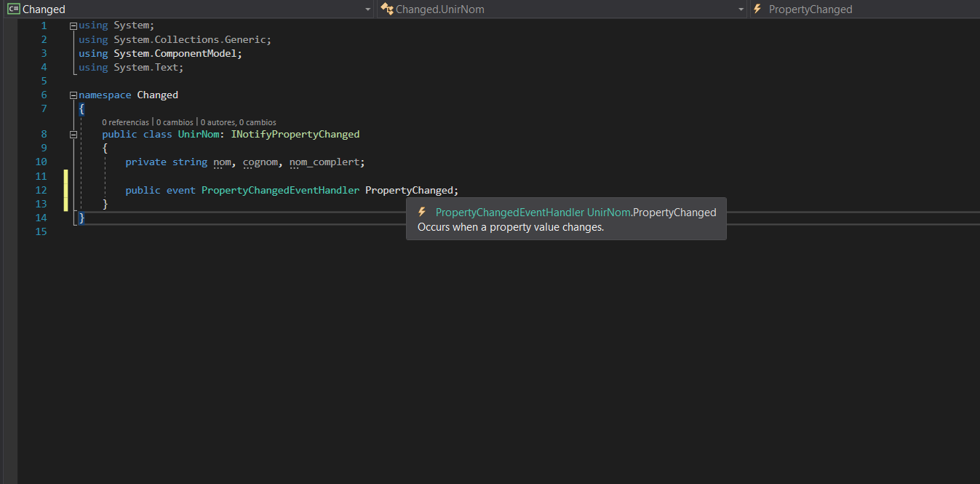980x484 pixels.
Task: Open the Changed.UnirNom type dropdown arrow
Action: point(741,9)
